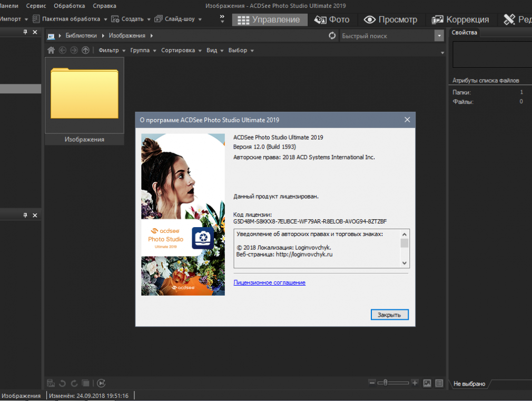Screen dimensions: 532x401
Task: Expand the path arrow before Библиотеки
Action: coord(60,36)
